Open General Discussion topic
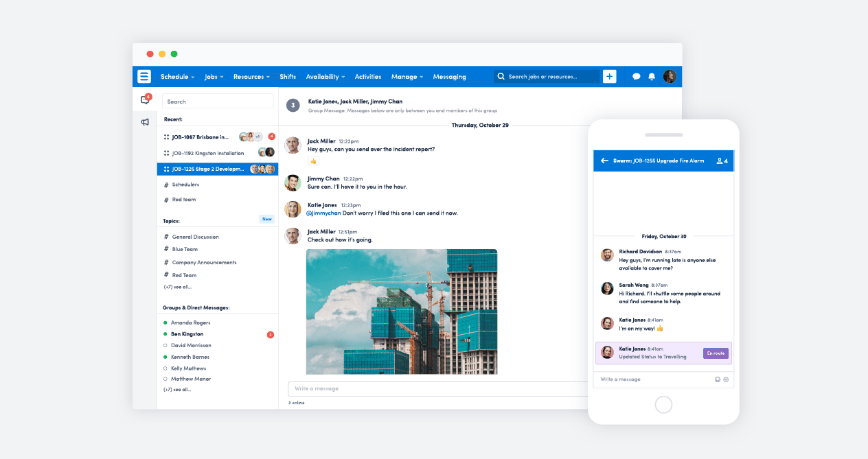 tap(191, 237)
